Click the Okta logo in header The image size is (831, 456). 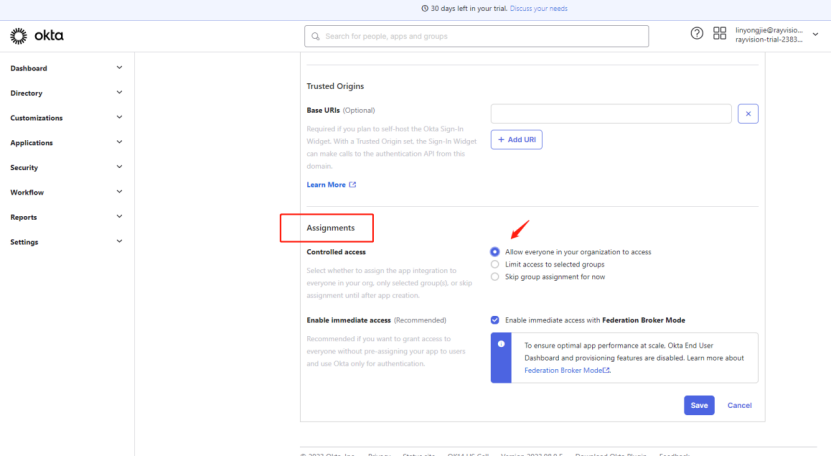pos(36,36)
